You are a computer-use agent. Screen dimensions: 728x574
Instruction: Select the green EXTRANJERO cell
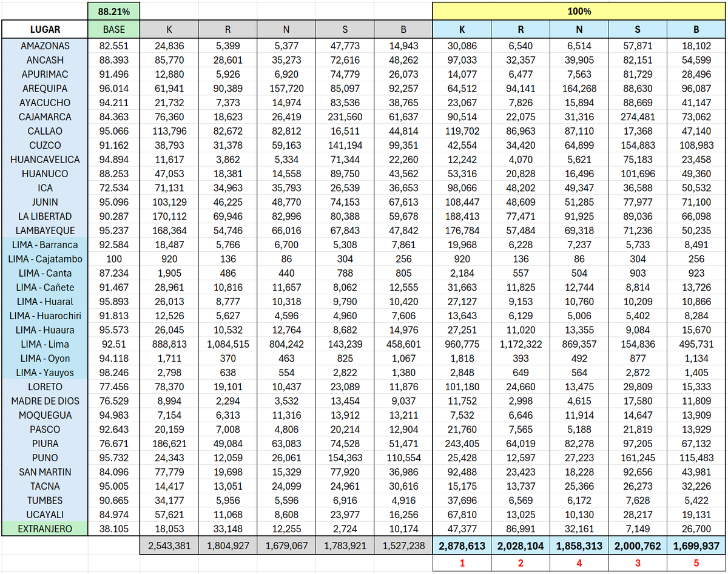coord(45,528)
